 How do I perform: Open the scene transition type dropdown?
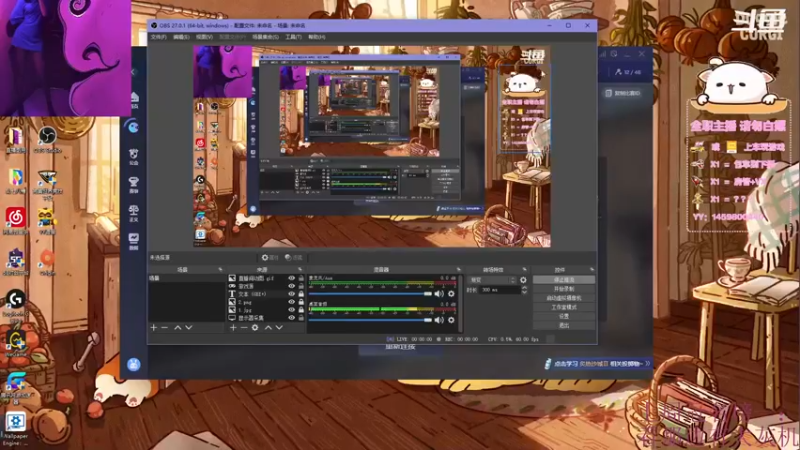pos(492,280)
